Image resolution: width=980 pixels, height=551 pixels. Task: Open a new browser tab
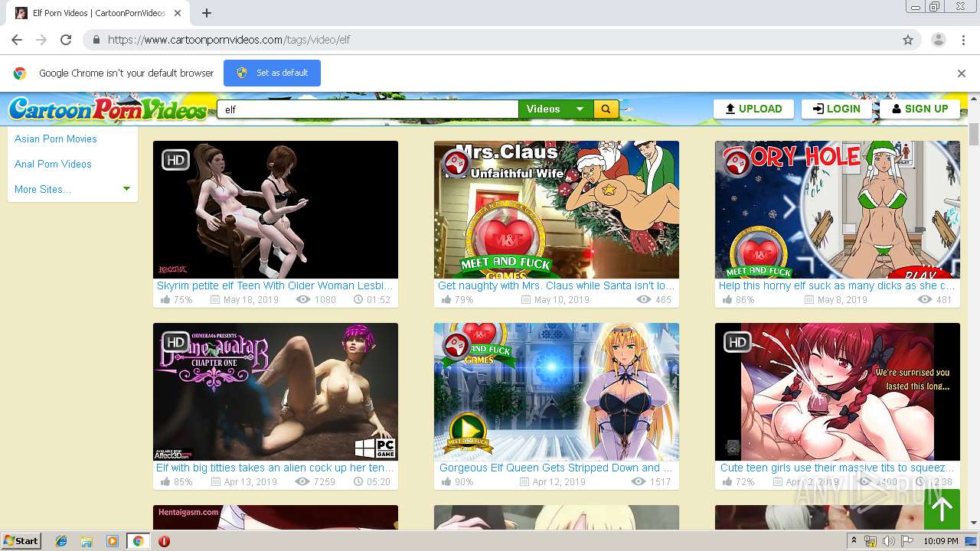click(206, 13)
